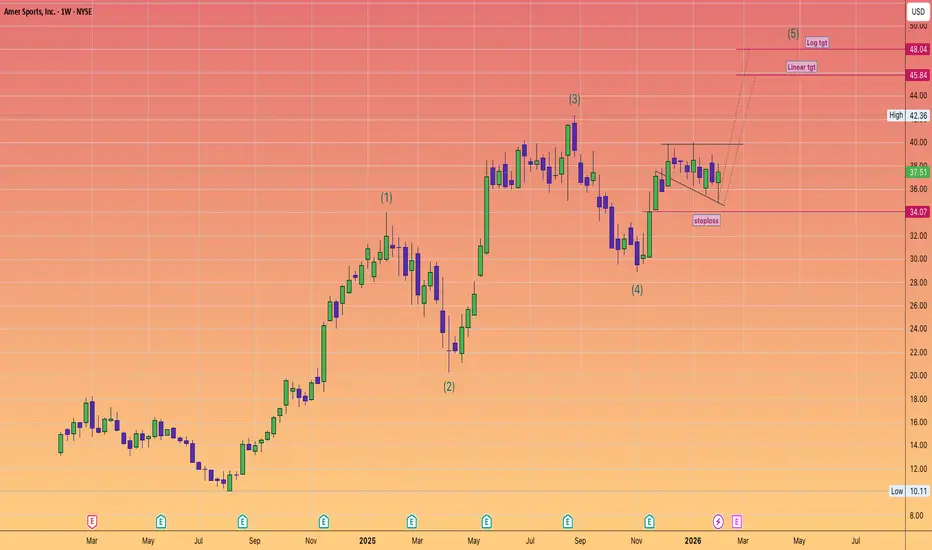Click the 14.00 price axis label
The height and width of the screenshot is (550, 932).
tap(918, 445)
